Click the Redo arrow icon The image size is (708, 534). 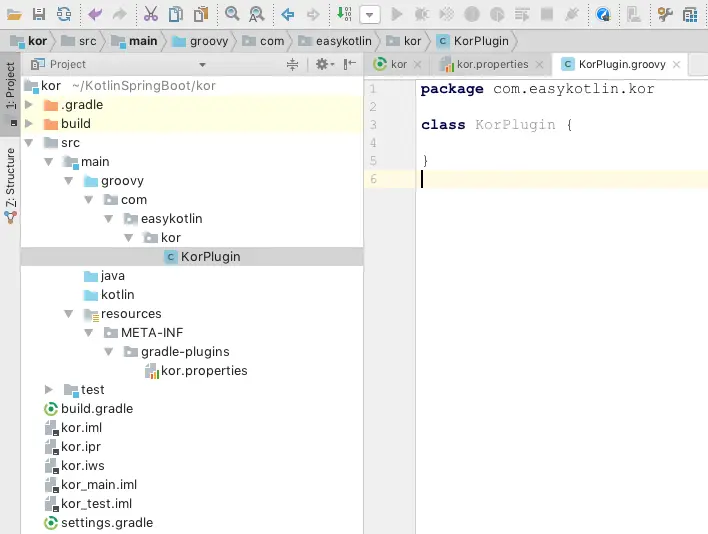click(120, 14)
